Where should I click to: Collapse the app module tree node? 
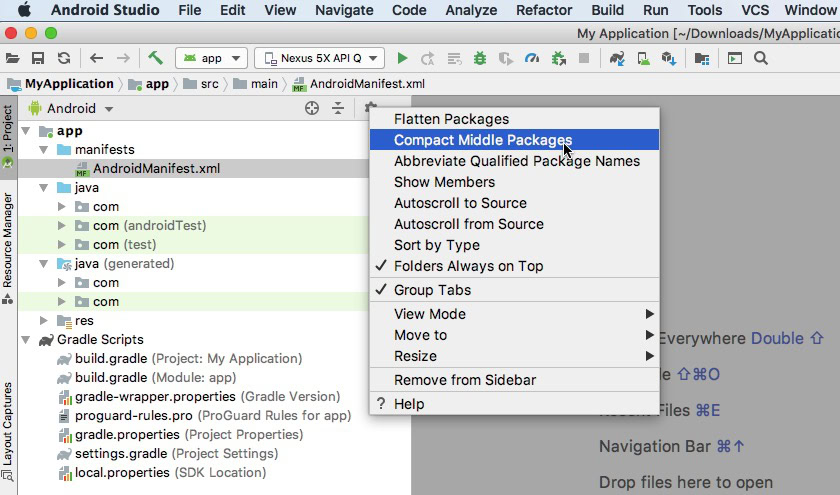pyautogui.click(x=26, y=131)
